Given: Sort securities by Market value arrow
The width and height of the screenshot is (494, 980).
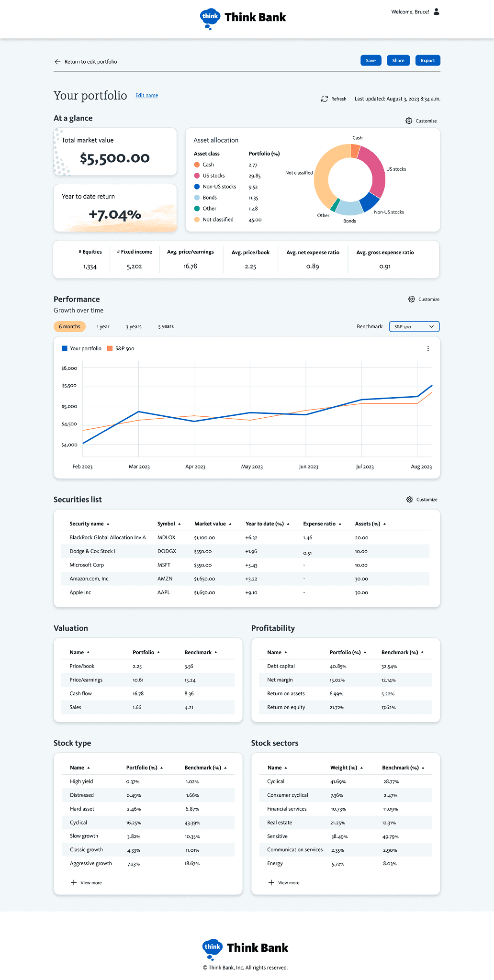Looking at the screenshot, I should [x=230, y=524].
